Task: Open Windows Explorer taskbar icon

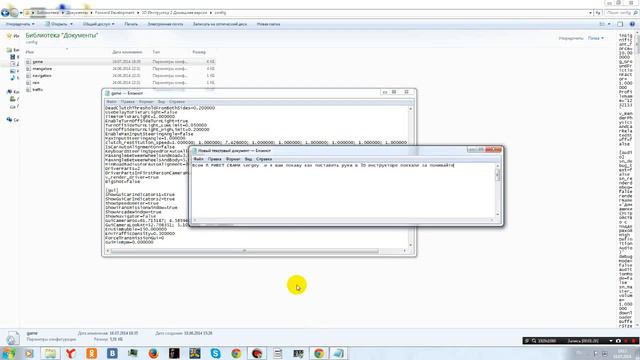Action: 50,353
